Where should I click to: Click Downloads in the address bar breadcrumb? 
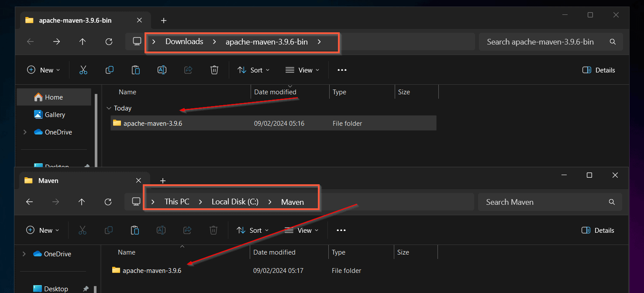click(x=184, y=41)
